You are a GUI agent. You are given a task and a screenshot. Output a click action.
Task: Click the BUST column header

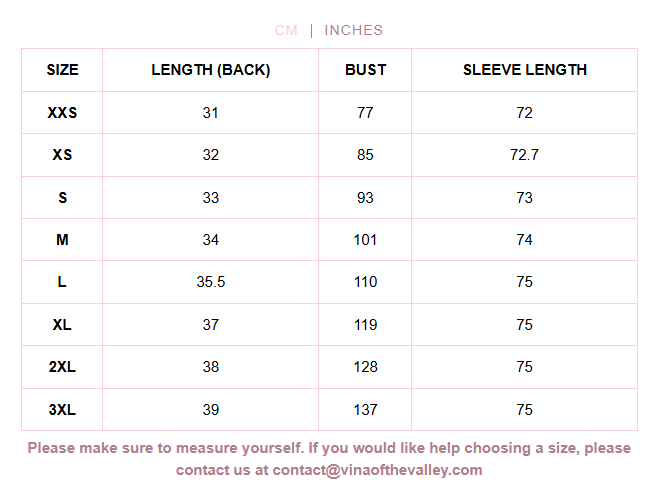pos(365,70)
